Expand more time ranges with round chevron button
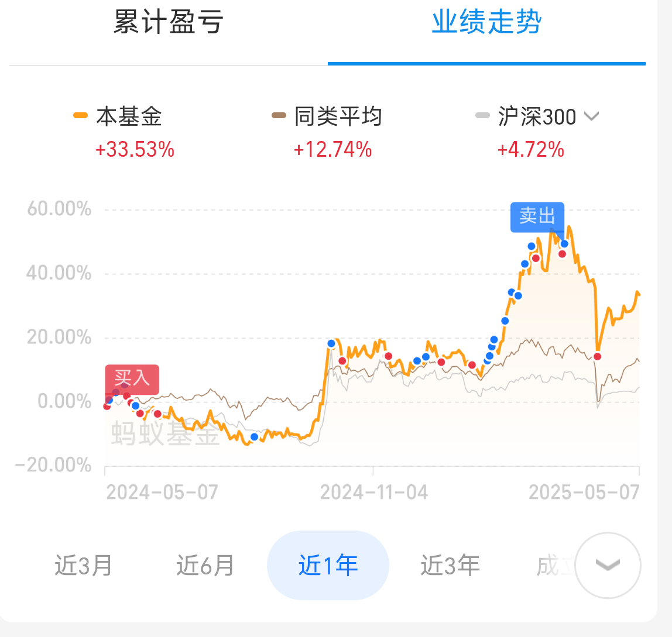 coord(608,566)
